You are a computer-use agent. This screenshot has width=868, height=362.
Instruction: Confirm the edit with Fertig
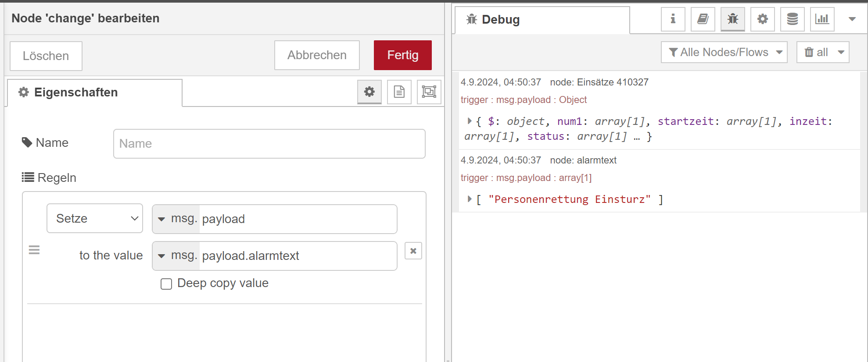tap(403, 55)
